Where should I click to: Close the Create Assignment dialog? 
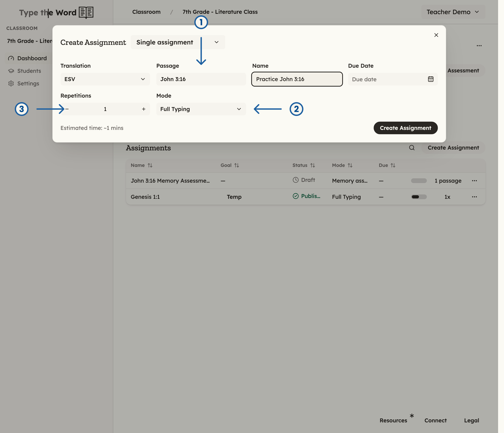436,35
